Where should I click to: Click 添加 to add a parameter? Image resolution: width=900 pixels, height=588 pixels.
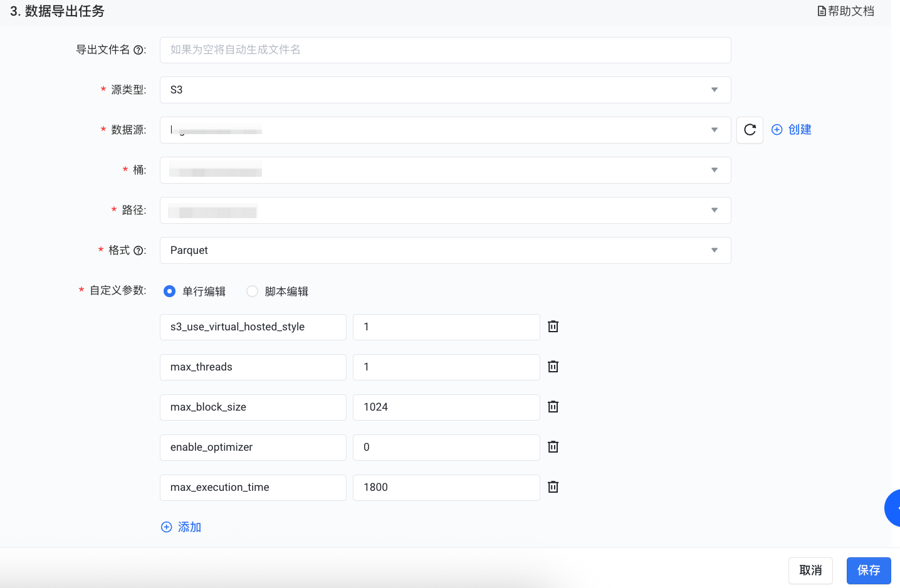coord(181,527)
